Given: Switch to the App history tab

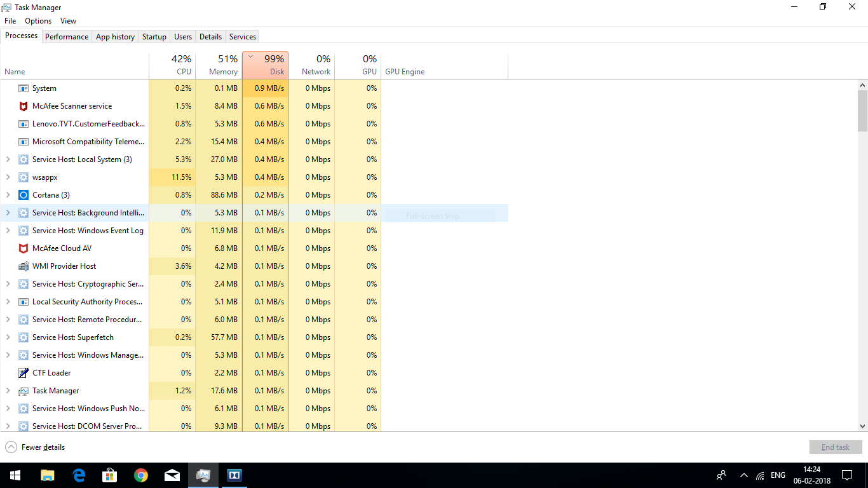Looking at the screenshot, I should [x=115, y=37].
